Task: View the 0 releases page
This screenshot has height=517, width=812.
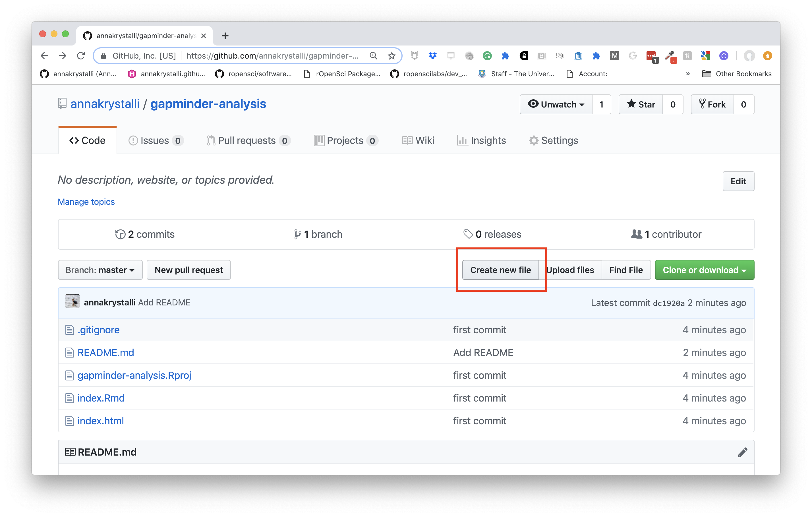Action: (x=493, y=234)
